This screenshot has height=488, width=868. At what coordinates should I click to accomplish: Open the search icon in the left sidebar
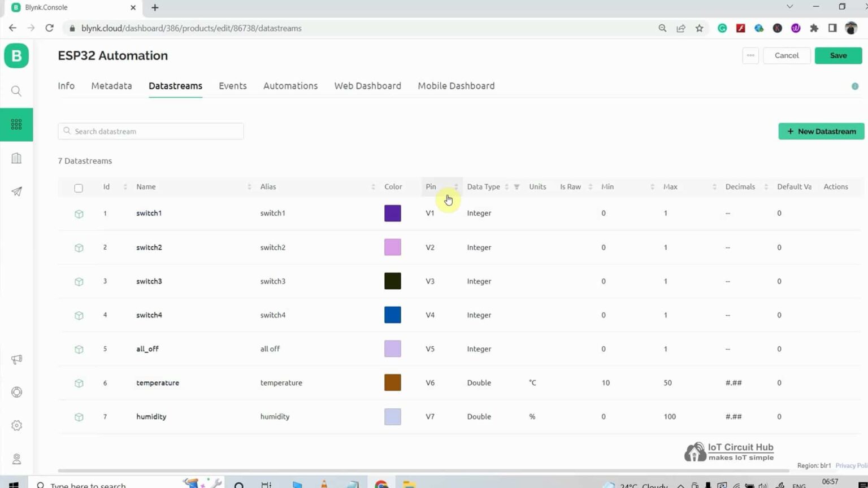click(x=16, y=91)
